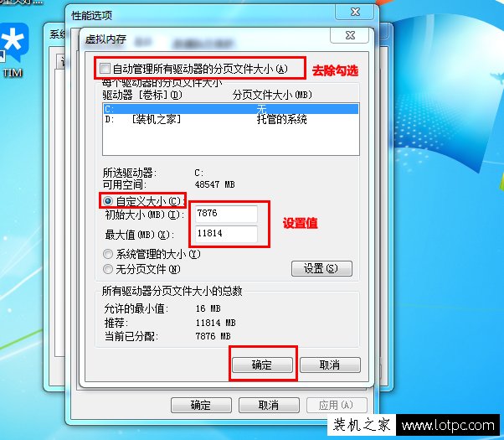Click 取消 at bottom of 性能选项 window
Screen dimensions: 504x440
coord(269,405)
